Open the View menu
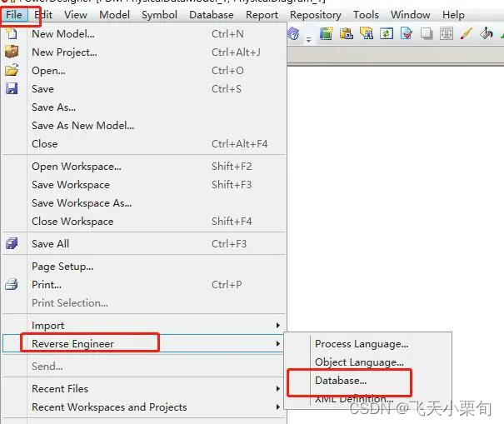504x424 pixels. click(x=76, y=15)
